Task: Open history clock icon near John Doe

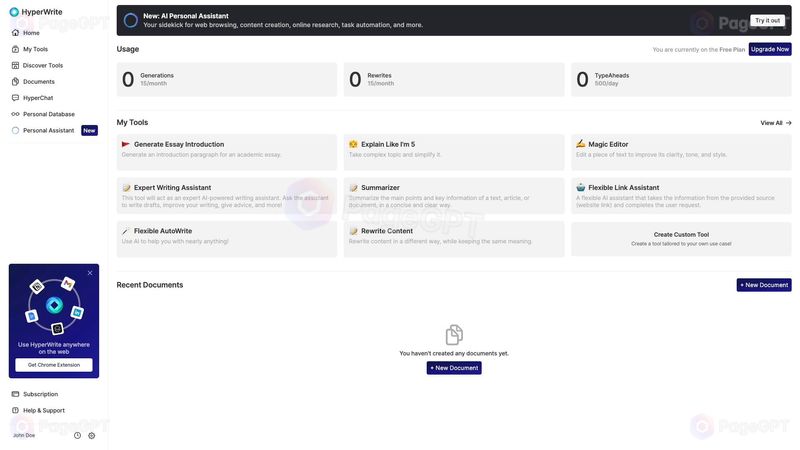Action: tap(78, 435)
